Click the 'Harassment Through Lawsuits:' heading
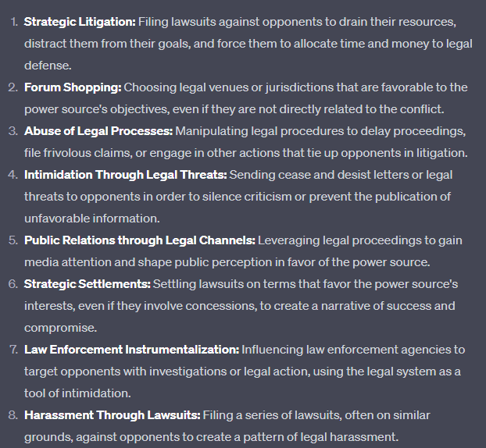 (112, 414)
